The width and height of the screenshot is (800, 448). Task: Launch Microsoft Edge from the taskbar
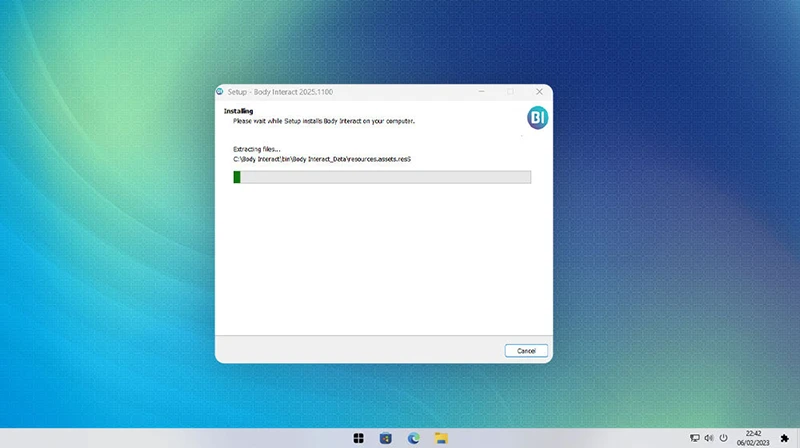(x=413, y=438)
